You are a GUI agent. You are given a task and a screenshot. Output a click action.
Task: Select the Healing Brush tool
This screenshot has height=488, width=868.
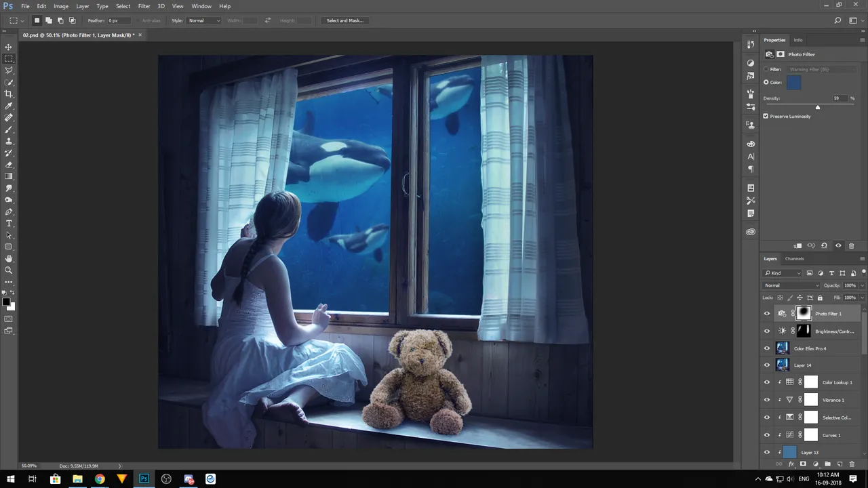[x=9, y=117]
